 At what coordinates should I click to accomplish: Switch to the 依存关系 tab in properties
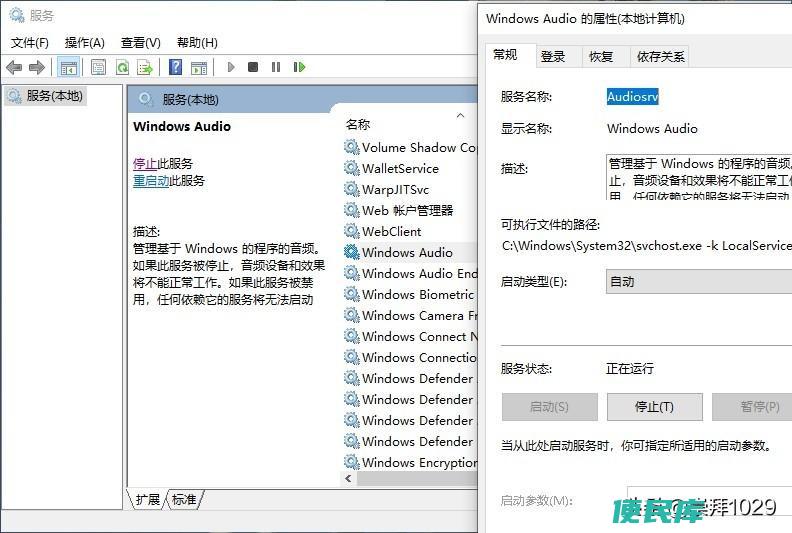click(x=660, y=57)
